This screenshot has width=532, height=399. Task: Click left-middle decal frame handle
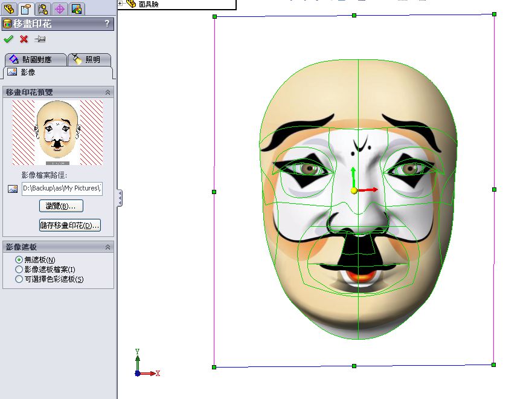(214, 192)
